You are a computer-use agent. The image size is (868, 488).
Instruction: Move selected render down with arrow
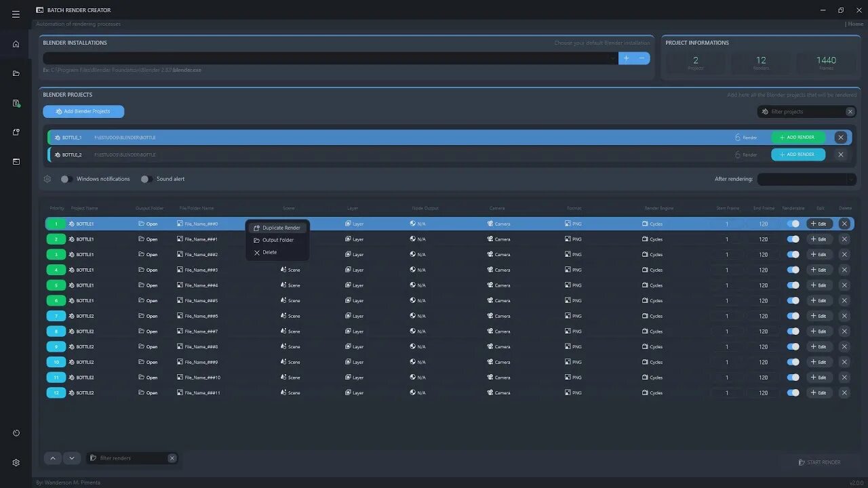(x=72, y=458)
